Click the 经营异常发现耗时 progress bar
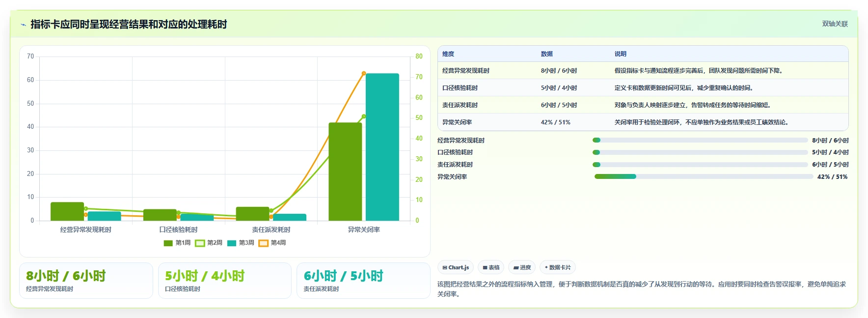 coord(700,140)
